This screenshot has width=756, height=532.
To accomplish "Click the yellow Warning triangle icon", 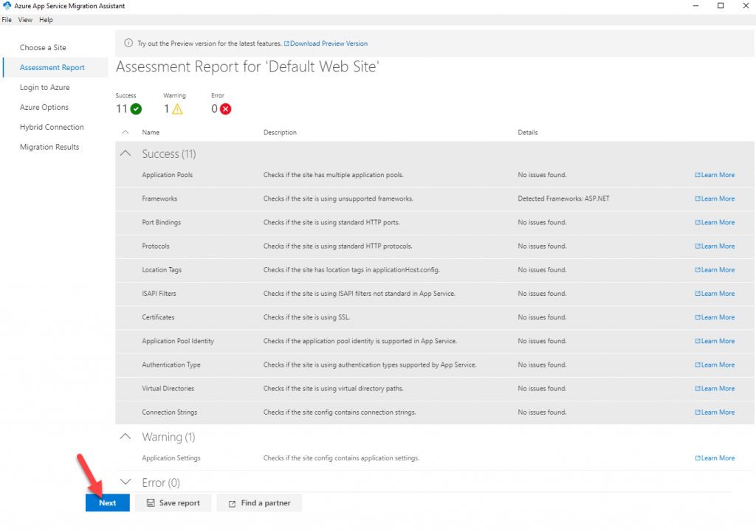I will [x=177, y=109].
